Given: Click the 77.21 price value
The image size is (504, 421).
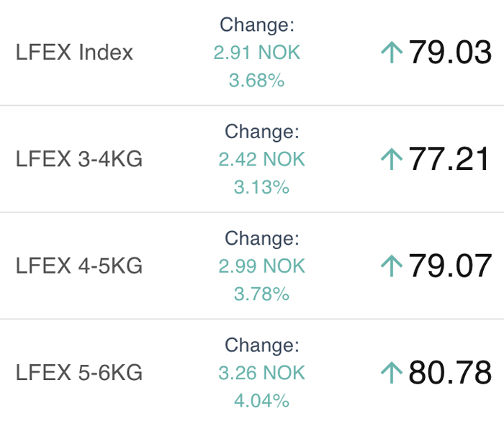Looking at the screenshot, I should coord(449,159).
